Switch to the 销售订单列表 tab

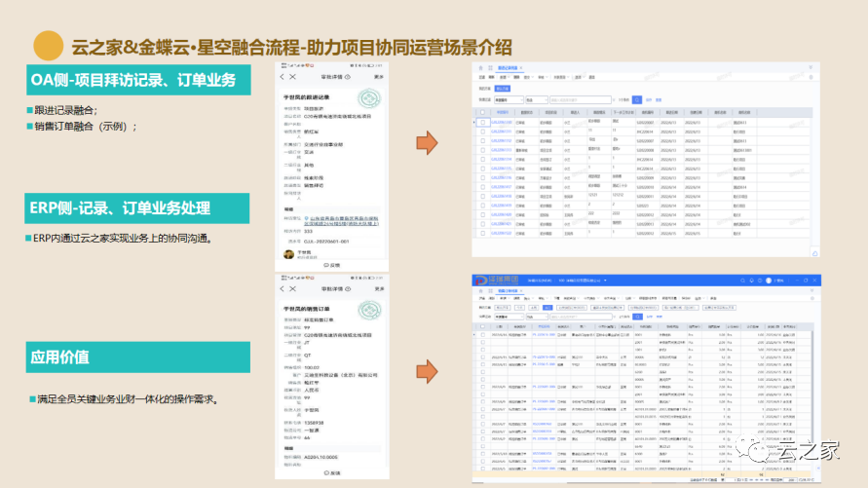tap(508, 290)
